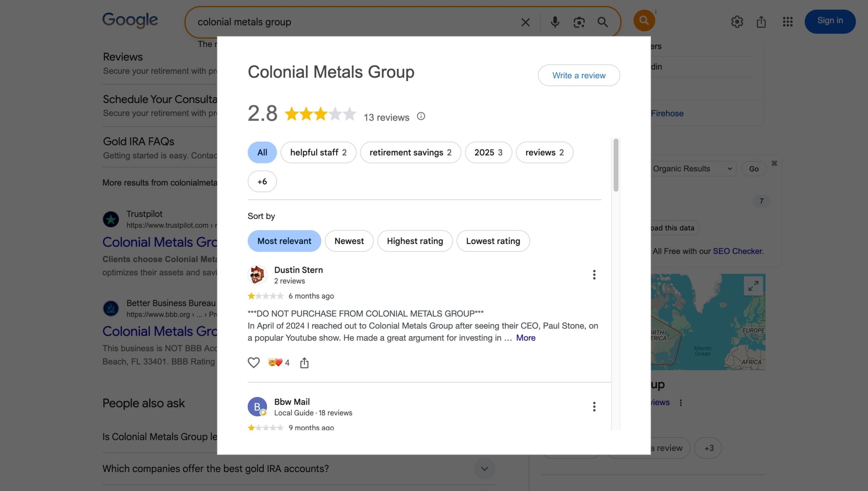Open the SEO Checker link
The width and height of the screenshot is (868, 491).
737,251
